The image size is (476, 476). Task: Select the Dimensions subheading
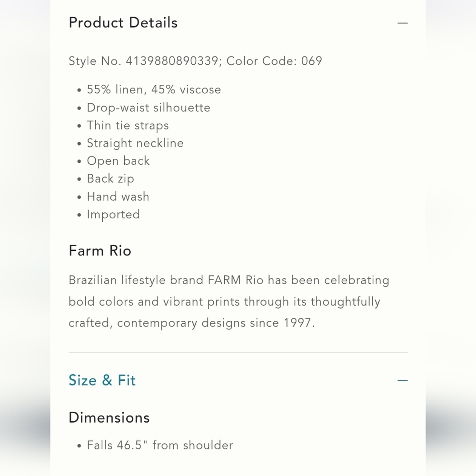pyautogui.click(x=109, y=418)
